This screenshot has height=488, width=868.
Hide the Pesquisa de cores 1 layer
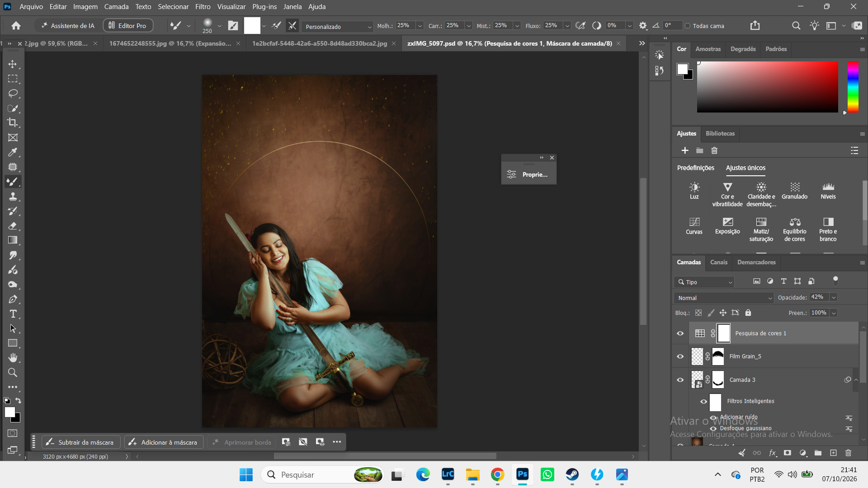click(x=680, y=333)
